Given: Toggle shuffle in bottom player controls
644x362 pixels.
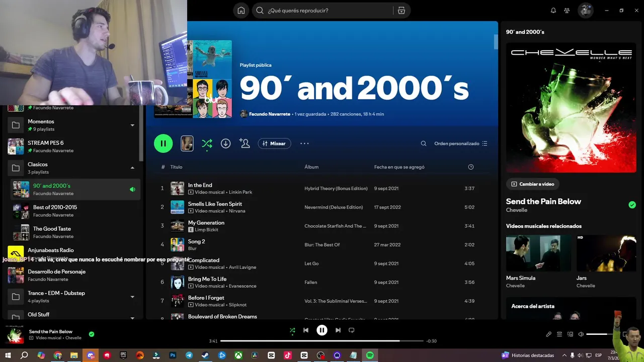Looking at the screenshot, I should point(292,330).
